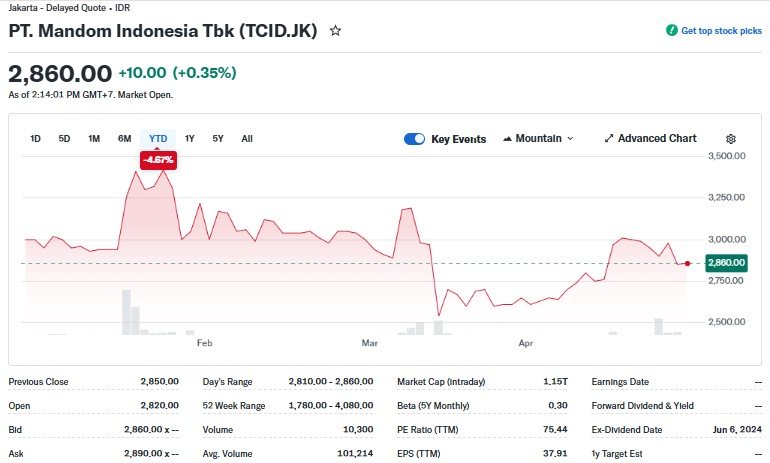This screenshot has width=770, height=463.
Task: Switch chart to 6M range
Action: 124,139
